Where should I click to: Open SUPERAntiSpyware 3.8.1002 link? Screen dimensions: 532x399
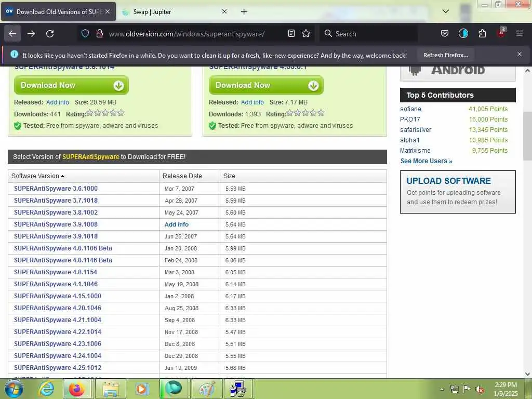[56, 212]
